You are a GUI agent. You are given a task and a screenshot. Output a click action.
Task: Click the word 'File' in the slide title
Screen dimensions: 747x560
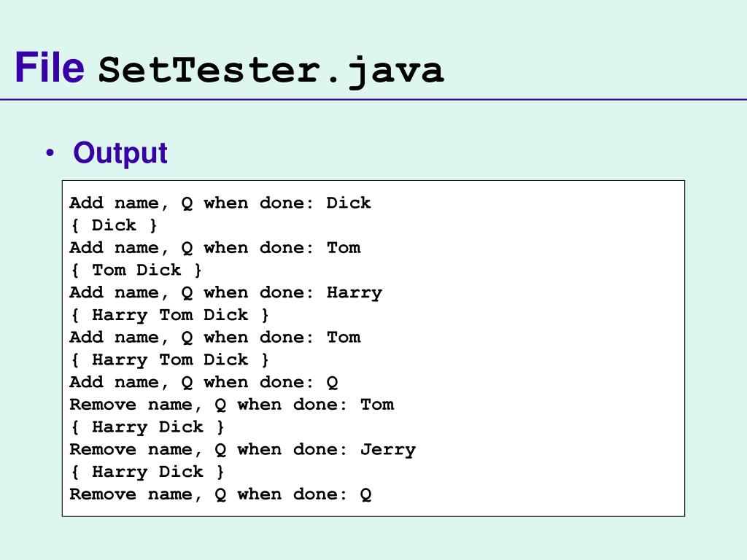(50, 68)
